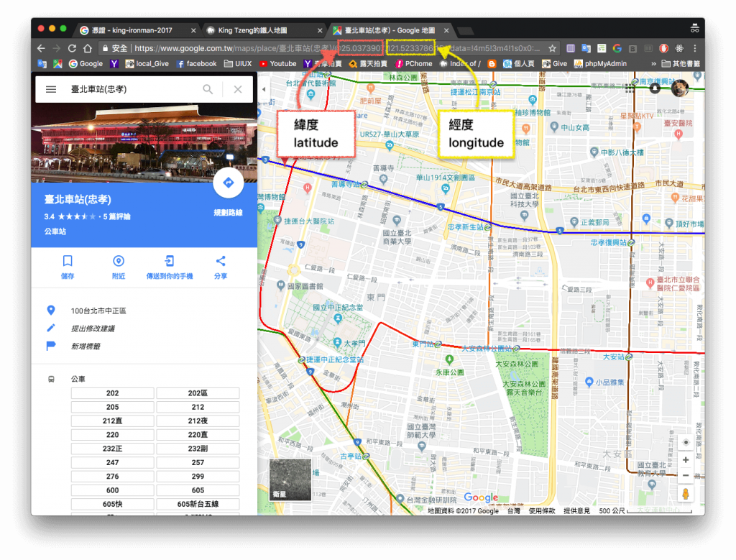
Task: Open the Google Maps hamburger menu
Action: (x=51, y=89)
